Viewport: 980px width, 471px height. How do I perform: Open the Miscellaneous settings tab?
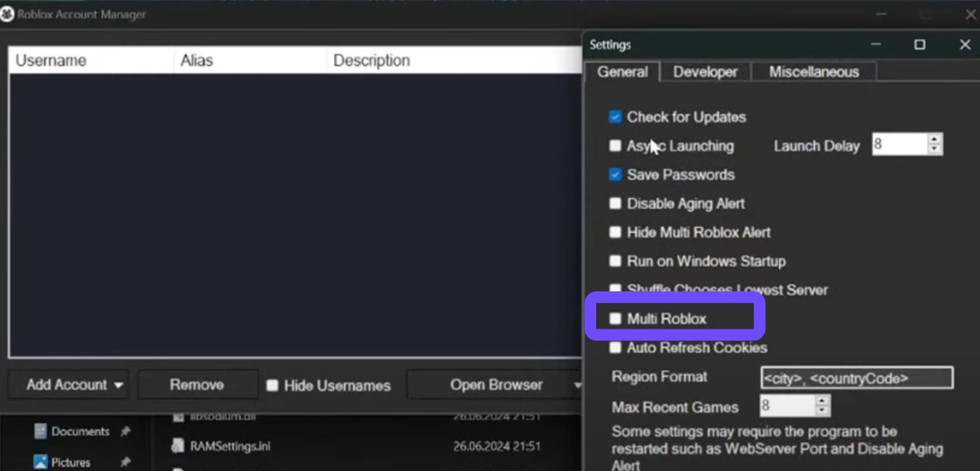click(x=814, y=72)
